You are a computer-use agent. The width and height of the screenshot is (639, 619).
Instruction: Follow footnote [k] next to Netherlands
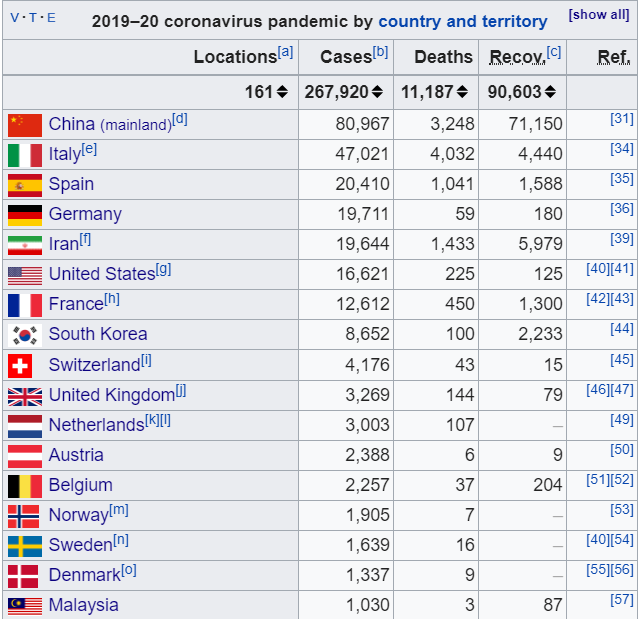[x=152, y=420]
